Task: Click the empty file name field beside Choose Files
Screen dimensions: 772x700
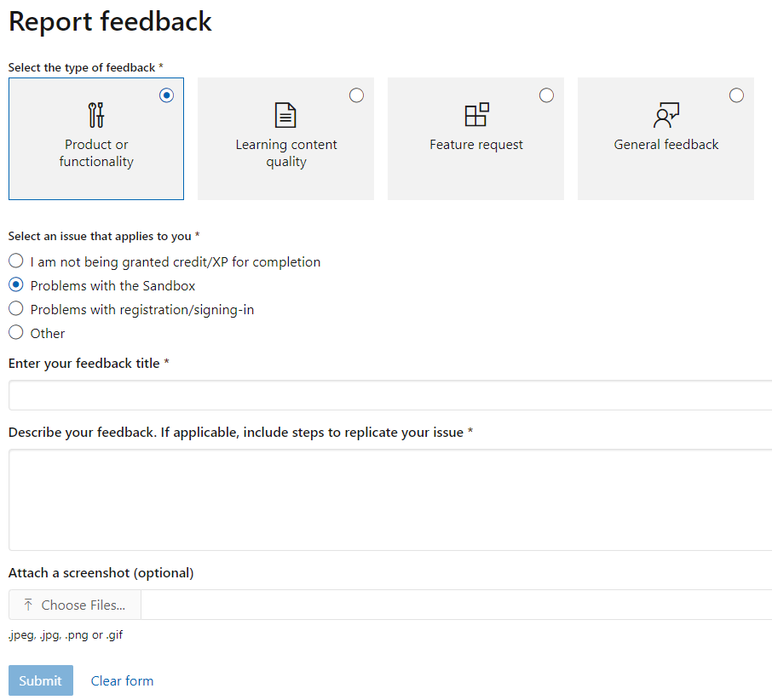Action: point(456,605)
